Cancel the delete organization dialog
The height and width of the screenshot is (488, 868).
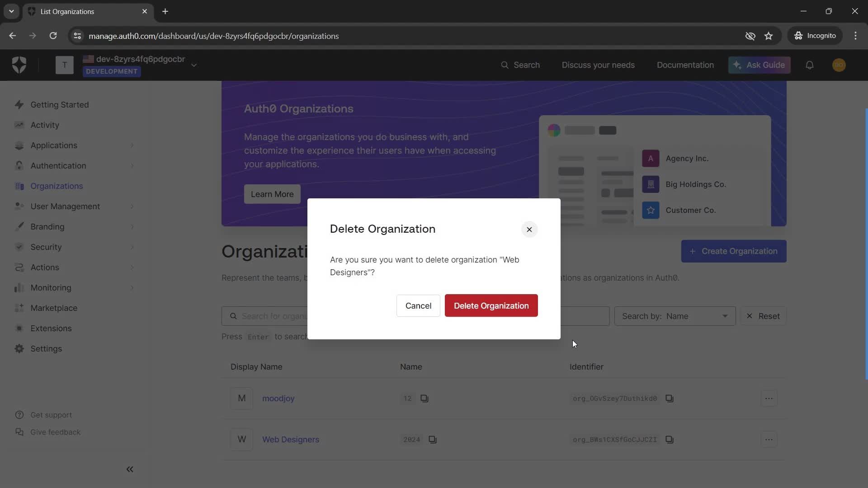[x=418, y=305]
